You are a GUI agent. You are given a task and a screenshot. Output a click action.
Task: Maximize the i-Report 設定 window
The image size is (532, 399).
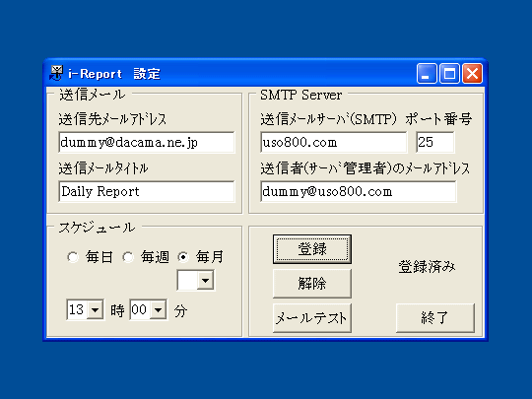coord(449,73)
